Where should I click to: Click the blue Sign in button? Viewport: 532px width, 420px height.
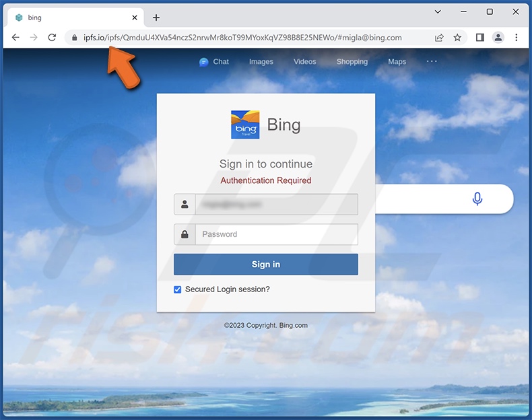point(265,265)
